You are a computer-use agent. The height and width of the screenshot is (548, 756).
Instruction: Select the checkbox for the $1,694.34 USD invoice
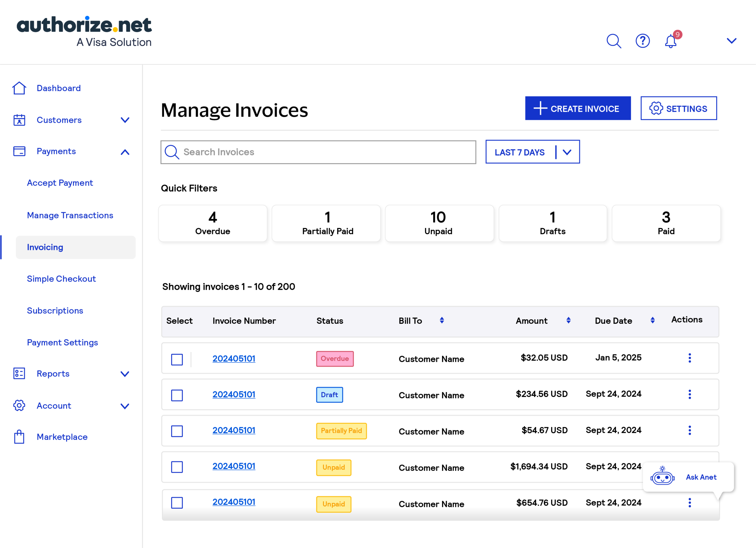point(177,467)
